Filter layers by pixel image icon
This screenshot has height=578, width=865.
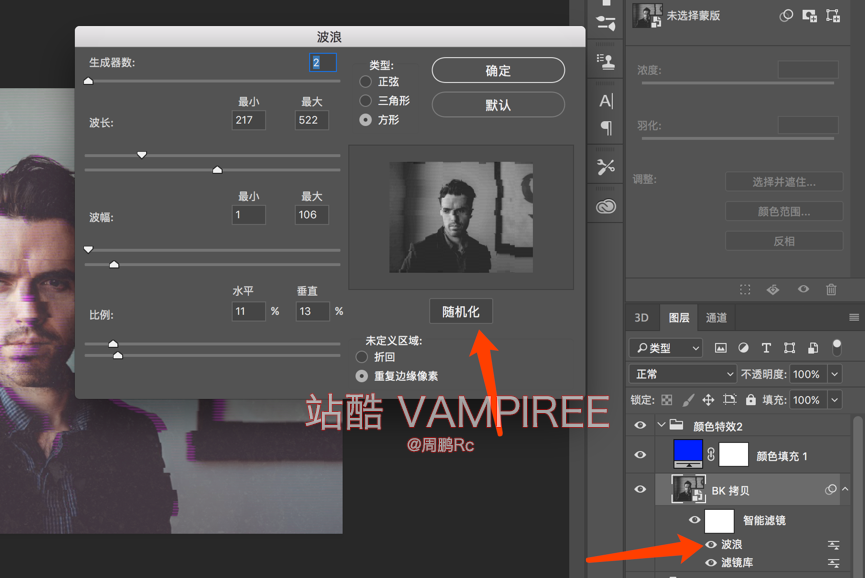[720, 348]
